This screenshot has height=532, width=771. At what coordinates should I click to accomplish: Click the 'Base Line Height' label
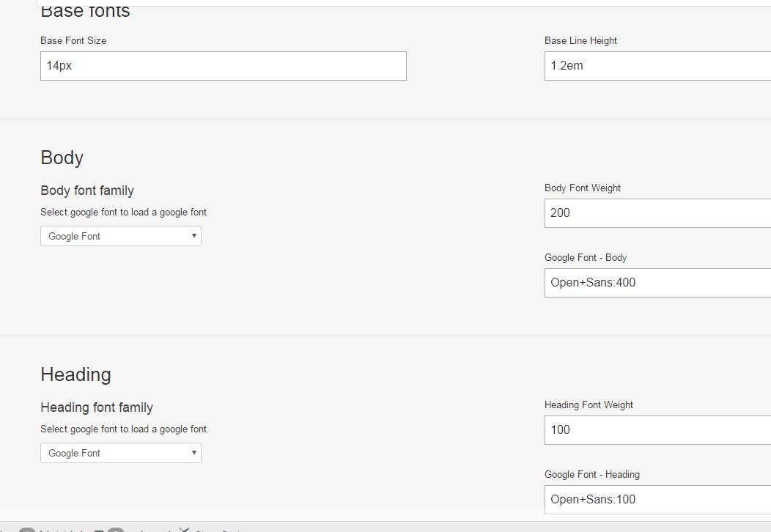point(580,41)
